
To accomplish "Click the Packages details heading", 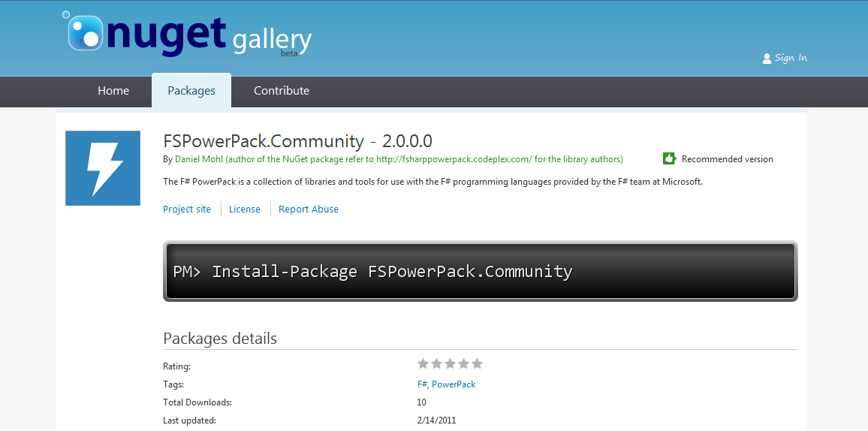I will [220, 339].
